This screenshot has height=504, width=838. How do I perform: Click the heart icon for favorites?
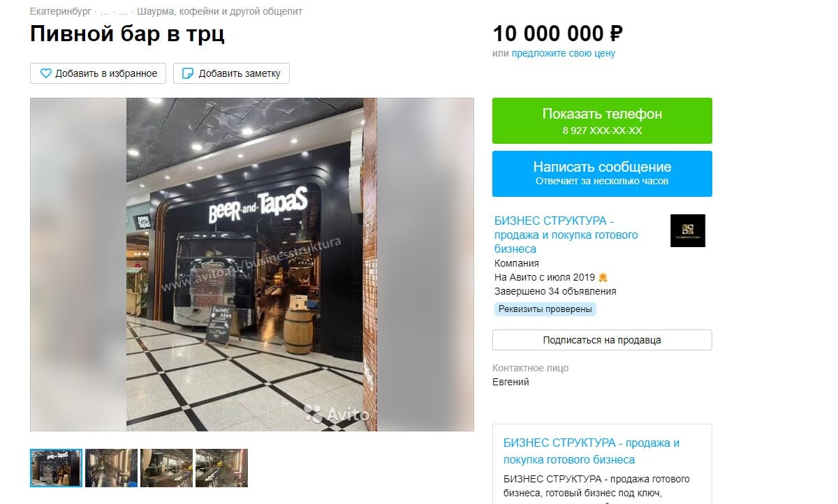pyautogui.click(x=45, y=73)
